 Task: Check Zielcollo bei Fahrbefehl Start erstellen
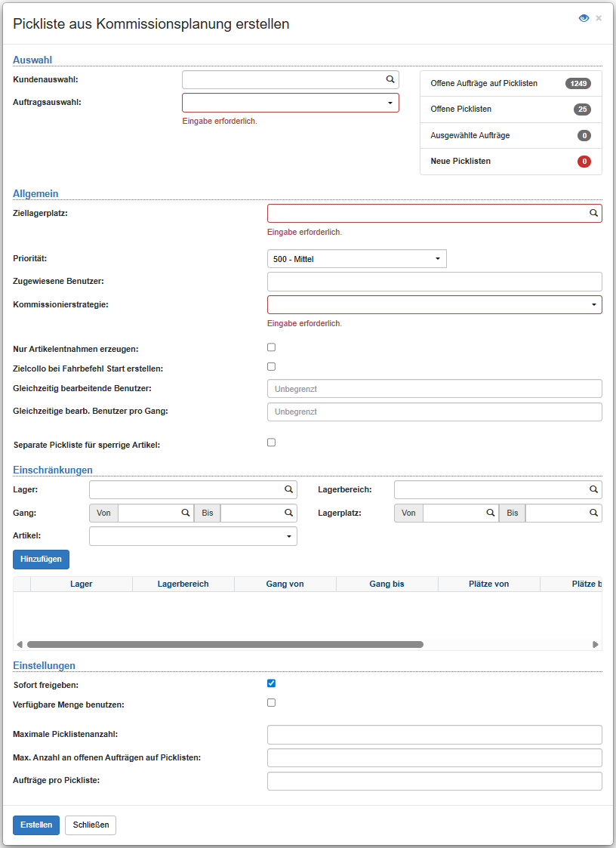point(271,366)
